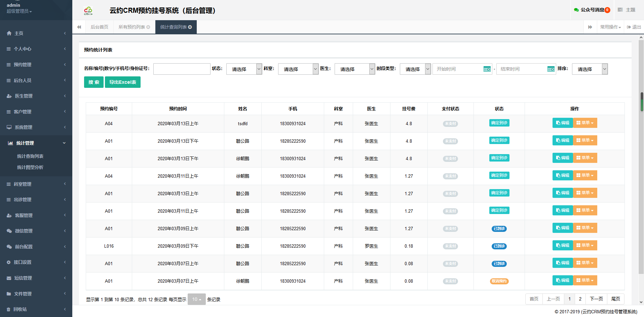Click the 主题 theme icon
The image size is (644, 317).
(x=620, y=10)
